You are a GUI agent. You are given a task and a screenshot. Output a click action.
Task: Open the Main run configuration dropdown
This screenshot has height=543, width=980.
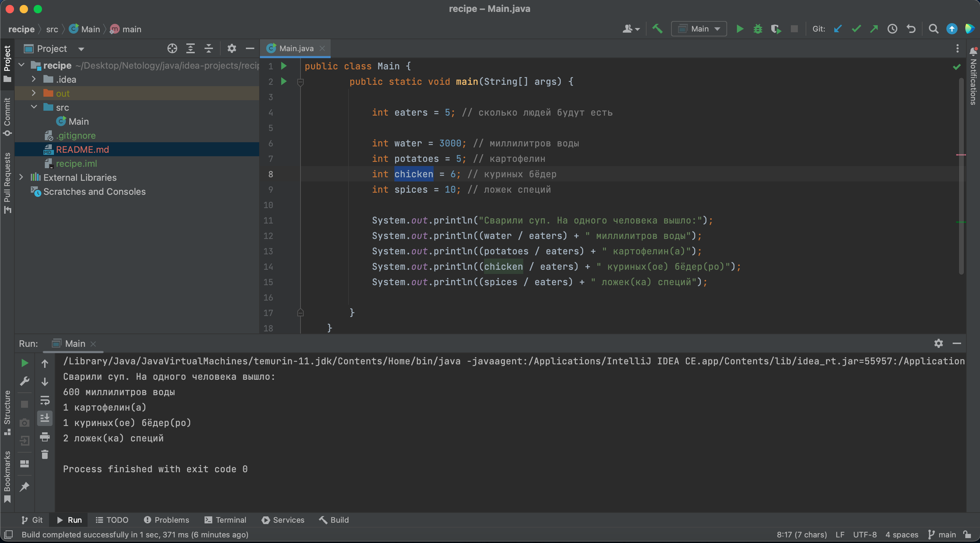click(699, 29)
